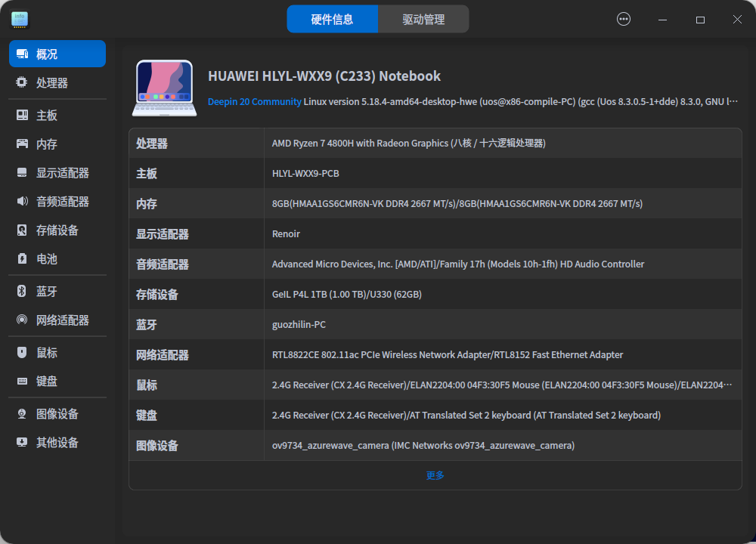The image size is (756, 544).
Task: Click 键盘 row header in overview table
Action: [x=147, y=416]
